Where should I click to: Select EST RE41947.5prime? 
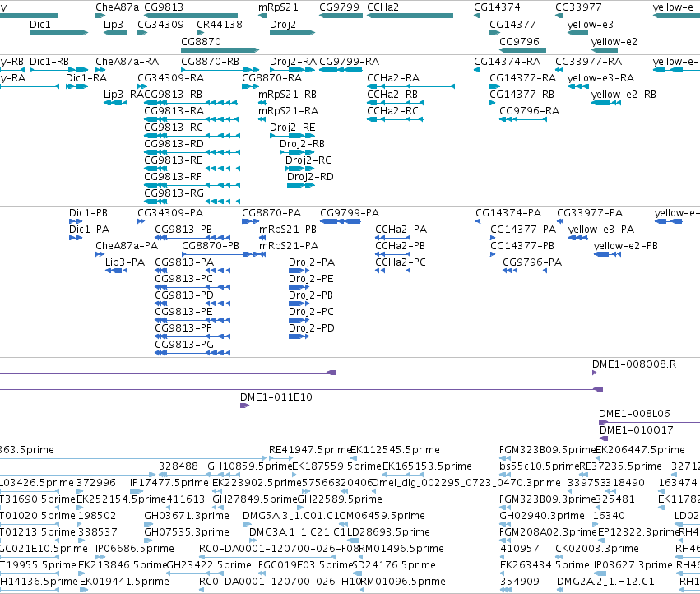tap(310, 450)
